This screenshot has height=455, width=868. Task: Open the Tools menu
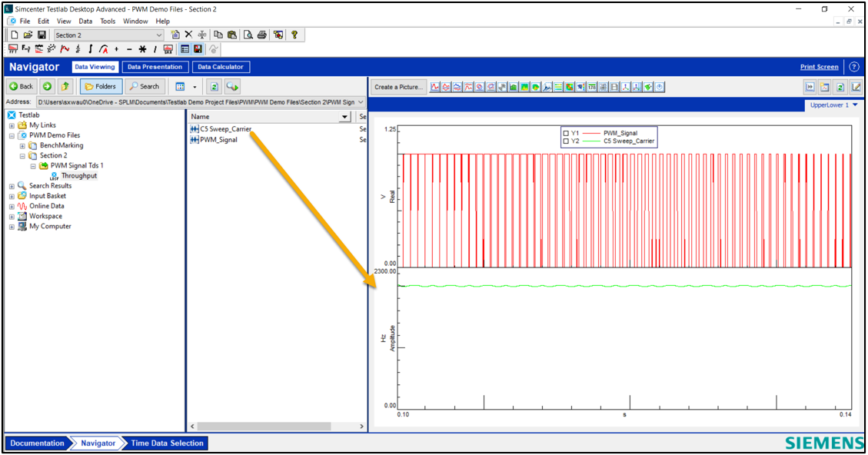[108, 21]
